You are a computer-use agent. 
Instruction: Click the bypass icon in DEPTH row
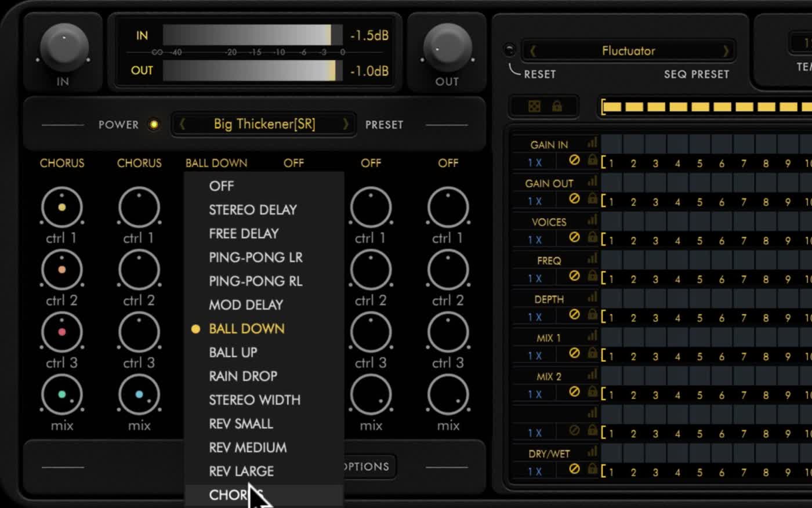[x=574, y=314]
